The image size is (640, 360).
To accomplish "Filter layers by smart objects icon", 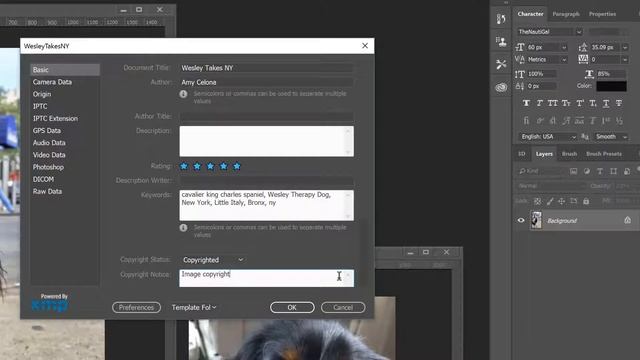I will [627, 171].
